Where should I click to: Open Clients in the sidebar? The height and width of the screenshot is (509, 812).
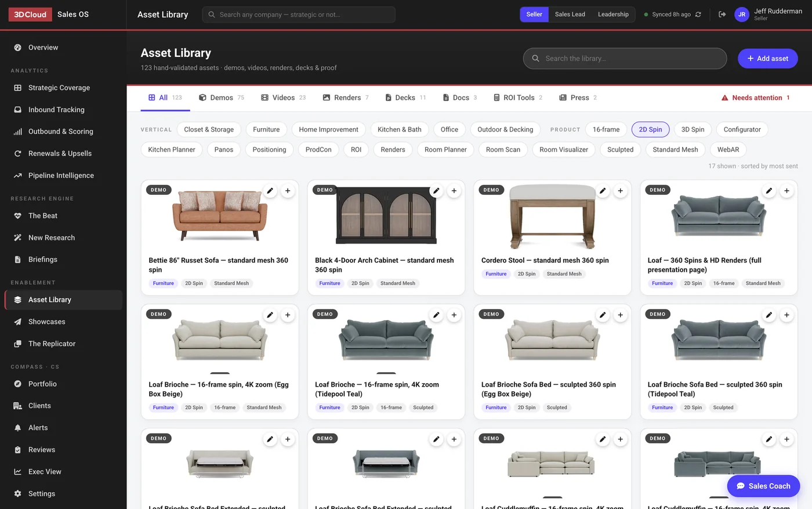coord(63,406)
